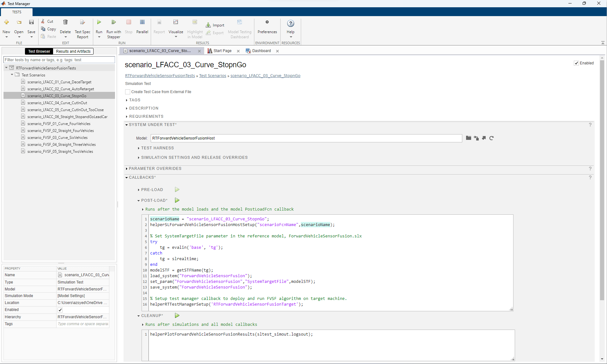Toggle Enabled checkbox in property table
Image resolution: width=607 pixels, height=364 pixels.
point(60,310)
